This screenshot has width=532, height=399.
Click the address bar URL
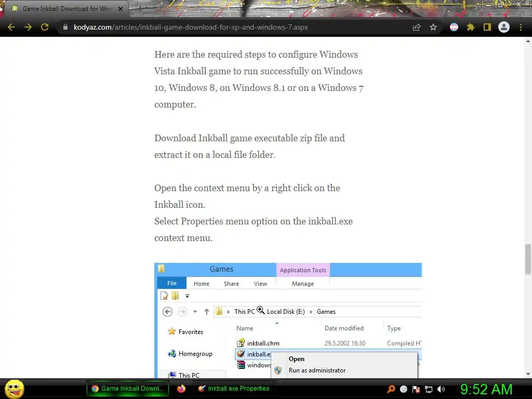pyautogui.click(x=191, y=27)
